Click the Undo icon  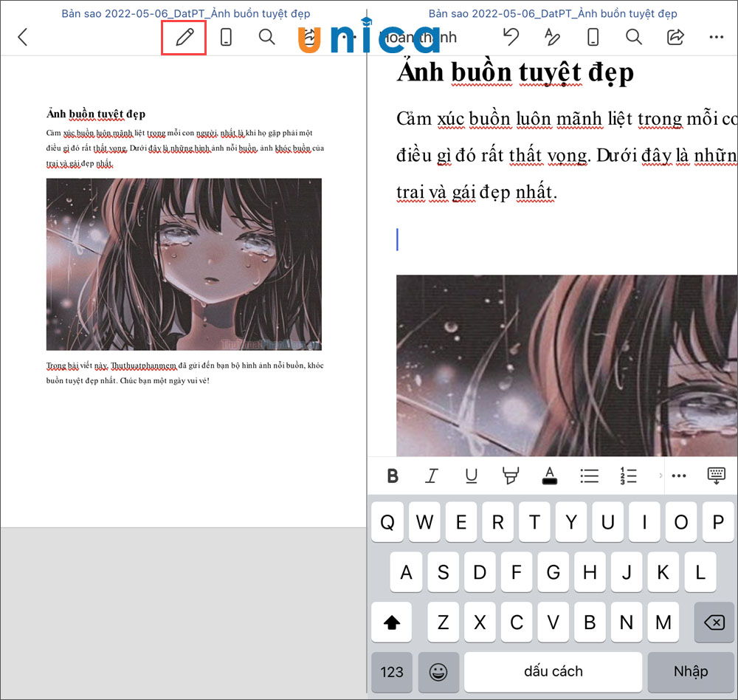[511, 37]
